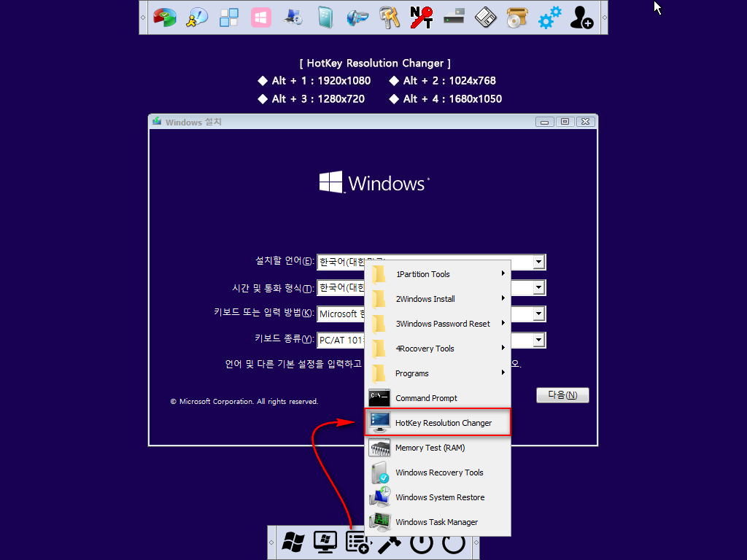
Task: Open the silver and gold keys icon
Action: coord(390,17)
